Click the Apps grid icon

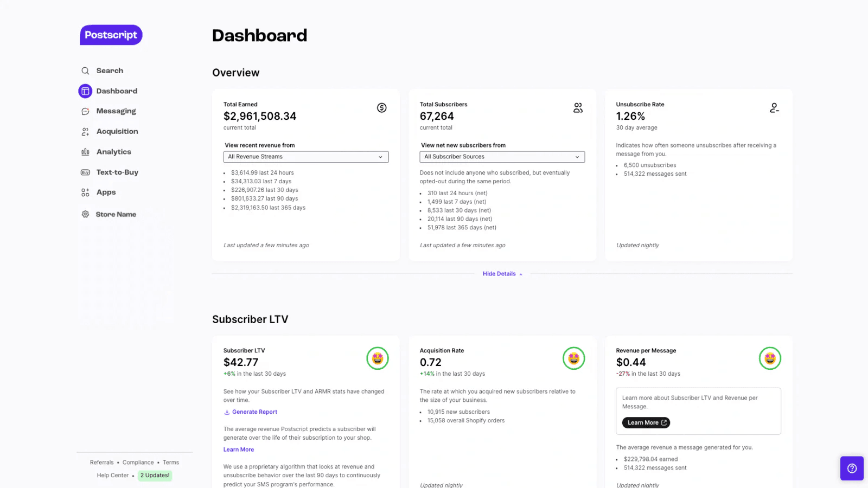tap(85, 192)
